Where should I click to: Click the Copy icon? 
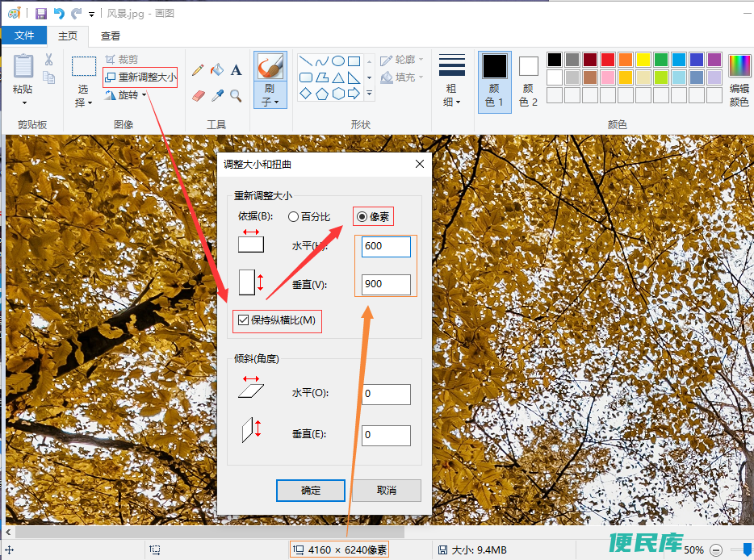click(48, 77)
